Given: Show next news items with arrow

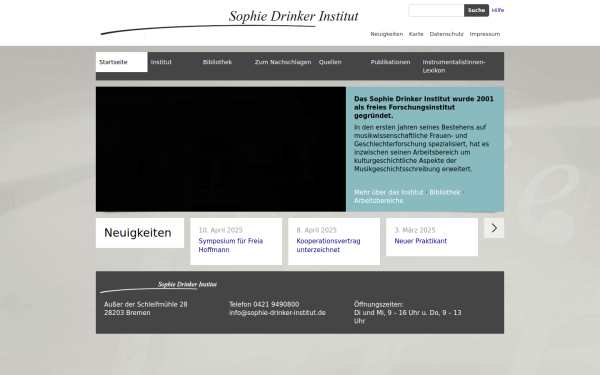Looking at the screenshot, I should [494, 228].
